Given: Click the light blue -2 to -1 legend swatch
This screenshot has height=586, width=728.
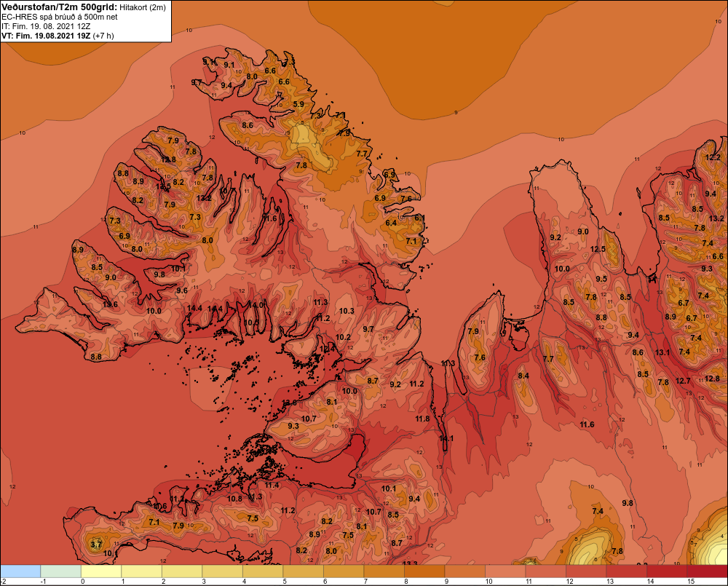Looking at the screenshot, I should (20, 571).
